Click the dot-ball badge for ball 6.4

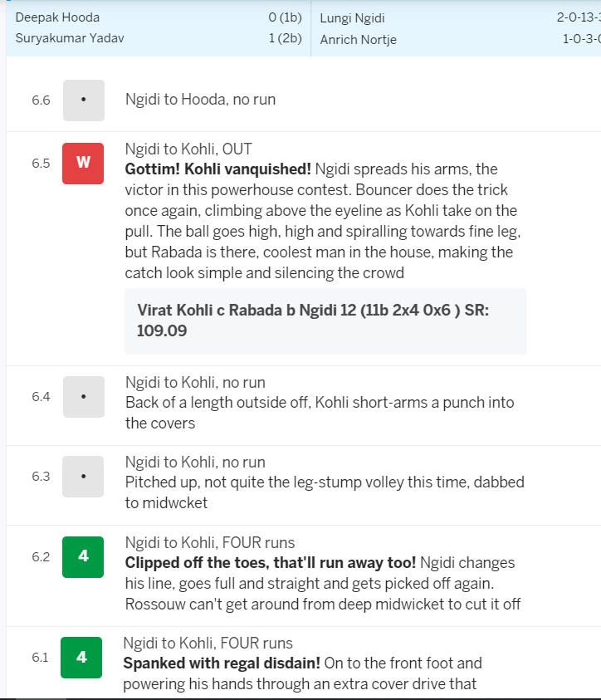84,397
